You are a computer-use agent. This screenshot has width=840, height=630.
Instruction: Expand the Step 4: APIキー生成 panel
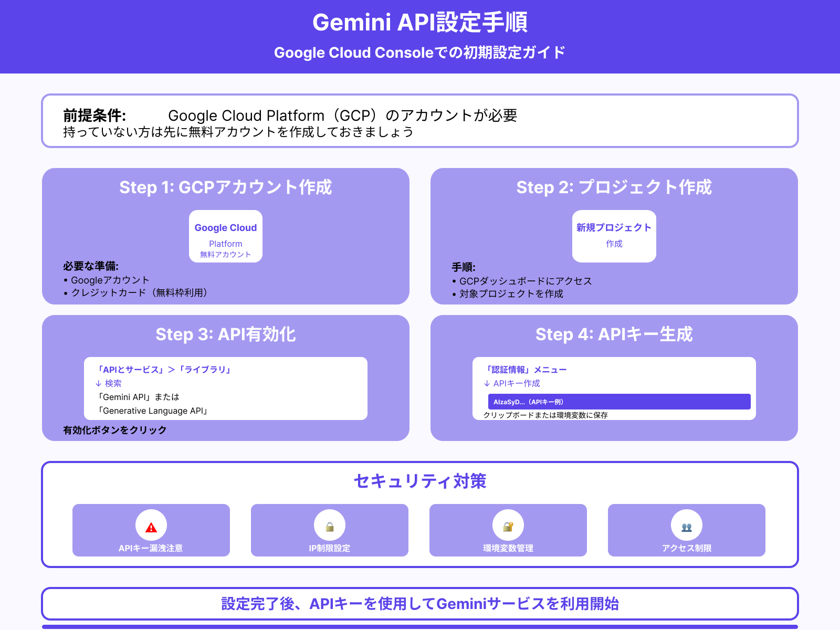click(x=614, y=334)
